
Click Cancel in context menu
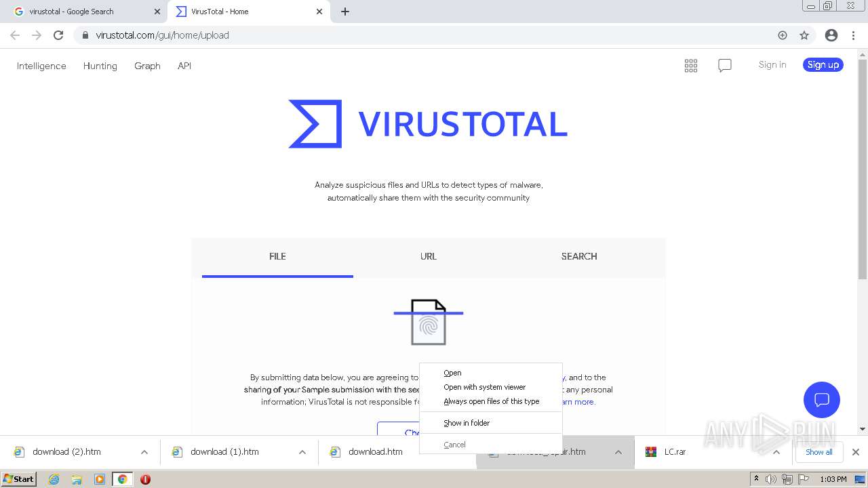tap(491, 445)
